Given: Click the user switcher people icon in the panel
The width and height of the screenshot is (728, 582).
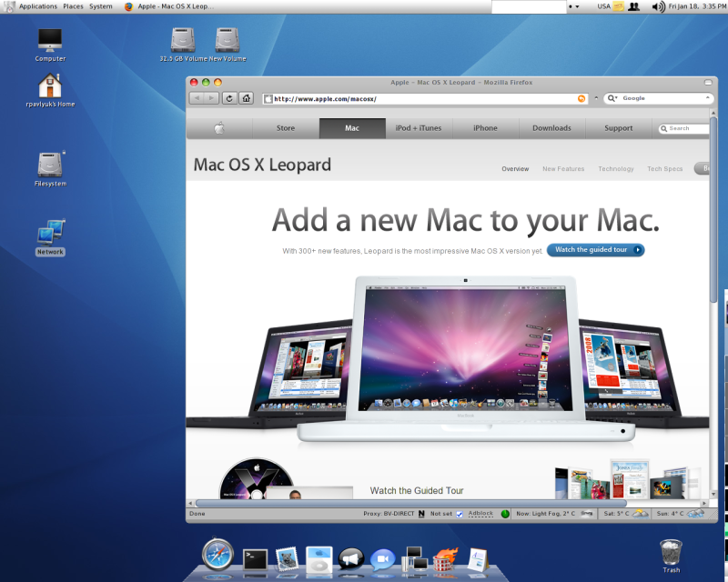Looking at the screenshot, I should [633, 6].
